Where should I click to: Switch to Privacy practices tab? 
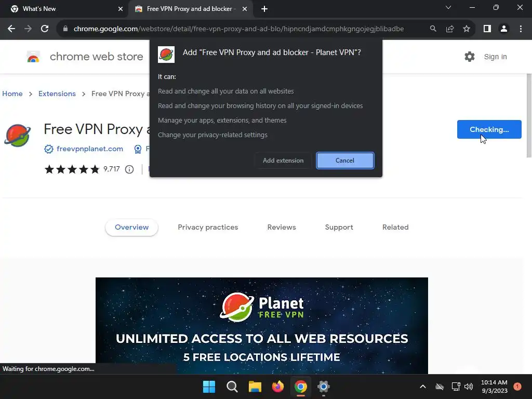(208, 228)
